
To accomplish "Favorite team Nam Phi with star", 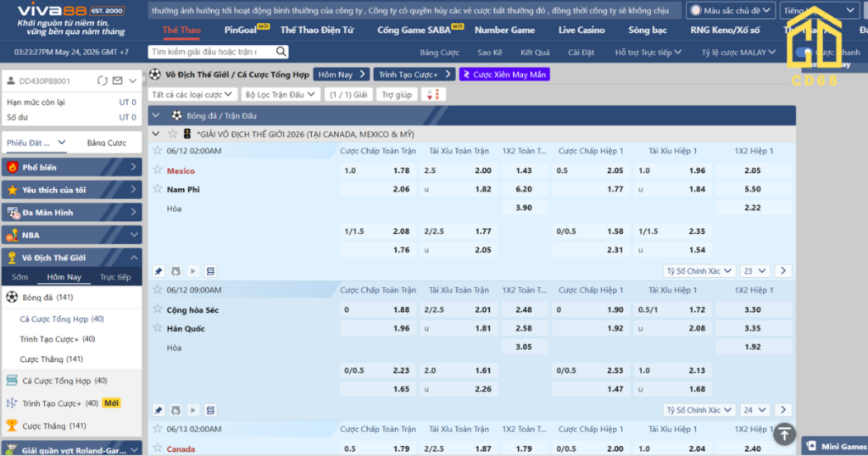I will pos(158,189).
